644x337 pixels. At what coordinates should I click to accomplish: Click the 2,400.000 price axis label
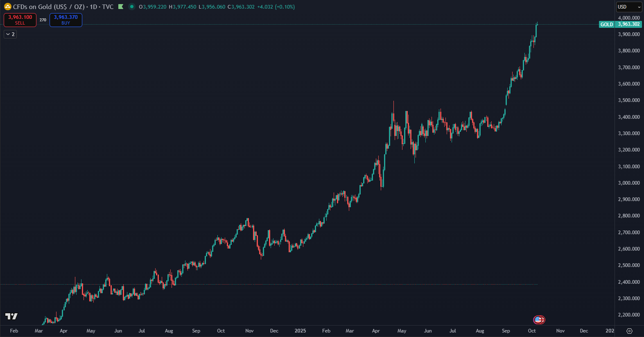coord(629,282)
